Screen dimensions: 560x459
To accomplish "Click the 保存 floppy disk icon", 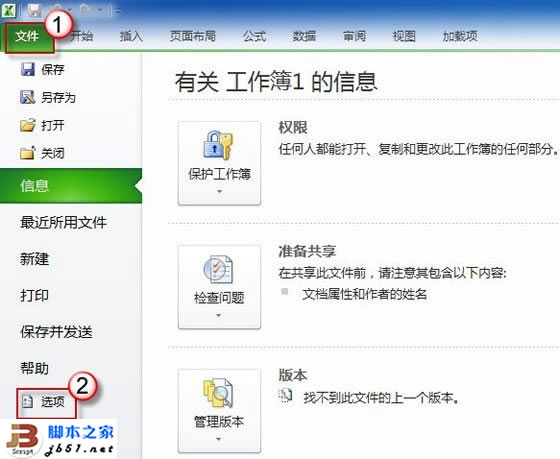I will [x=28, y=69].
